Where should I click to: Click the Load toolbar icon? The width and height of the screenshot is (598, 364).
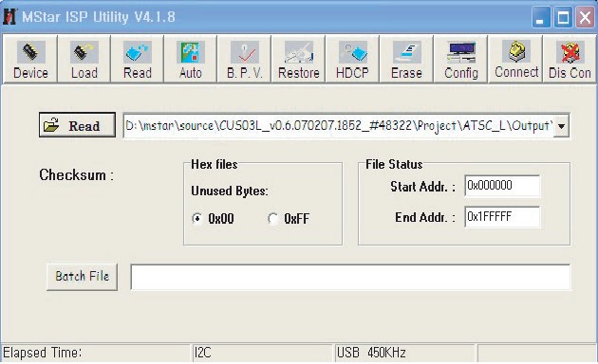pos(84,59)
